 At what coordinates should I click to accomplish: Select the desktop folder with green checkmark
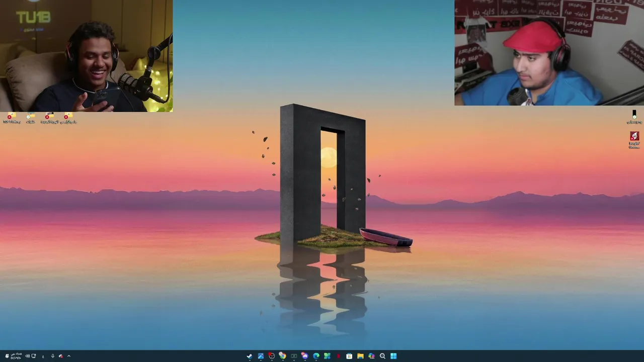(x=31, y=118)
